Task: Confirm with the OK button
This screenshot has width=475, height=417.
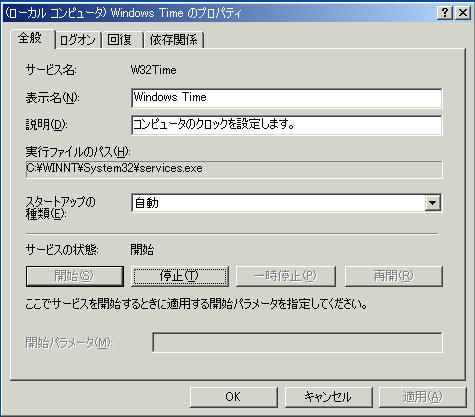Action: pyautogui.click(x=234, y=397)
